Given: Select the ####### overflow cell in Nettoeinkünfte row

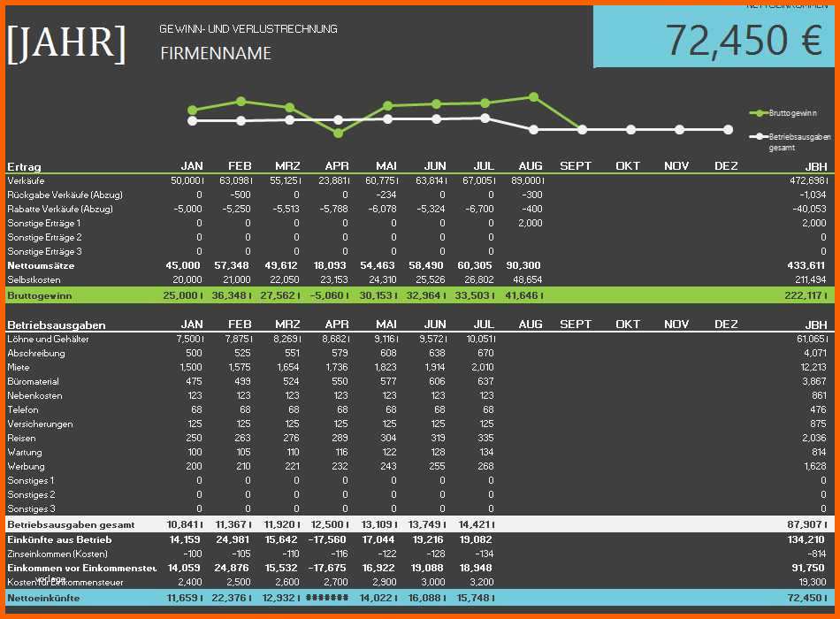Looking at the screenshot, I should [328, 598].
